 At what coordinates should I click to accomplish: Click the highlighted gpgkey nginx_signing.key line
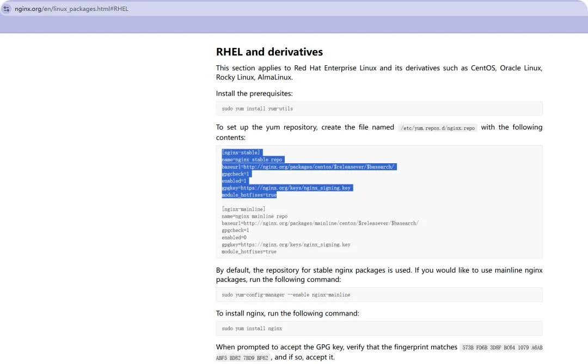click(x=286, y=188)
